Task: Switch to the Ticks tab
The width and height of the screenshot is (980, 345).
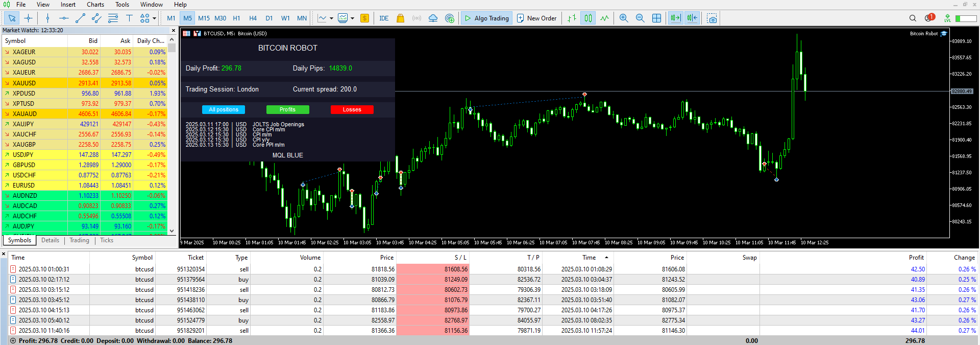Action: coord(107,240)
